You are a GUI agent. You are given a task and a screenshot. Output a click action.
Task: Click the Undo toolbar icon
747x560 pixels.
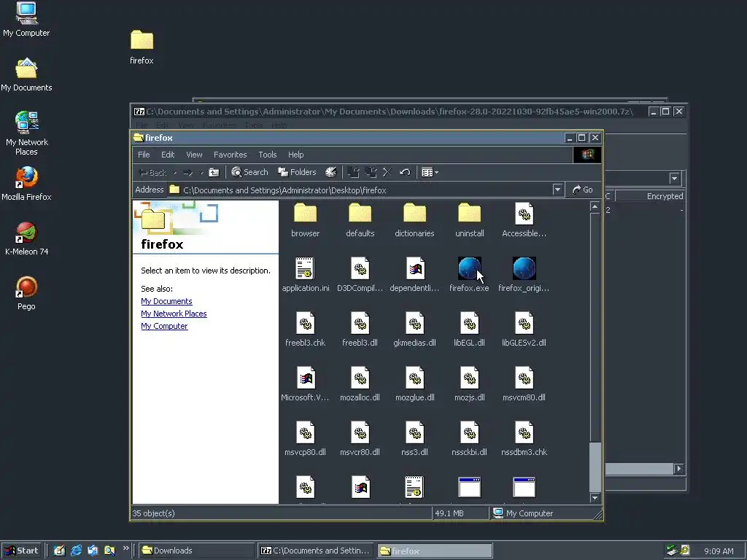pos(405,172)
